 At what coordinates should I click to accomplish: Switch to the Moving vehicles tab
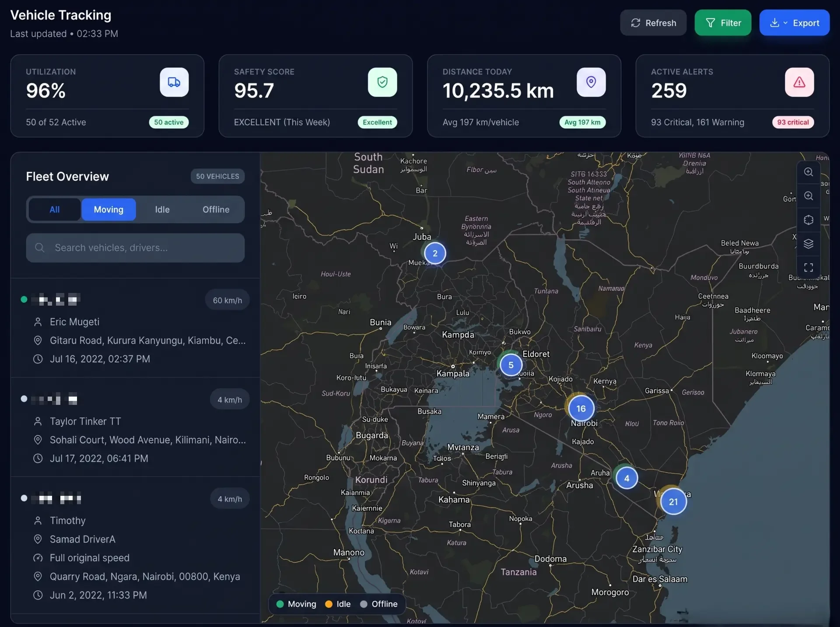108,209
